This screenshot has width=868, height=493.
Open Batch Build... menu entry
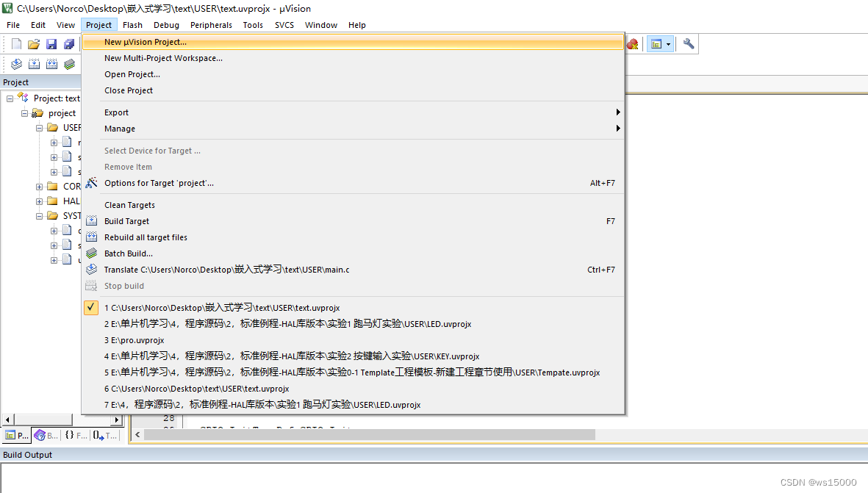(354, 253)
